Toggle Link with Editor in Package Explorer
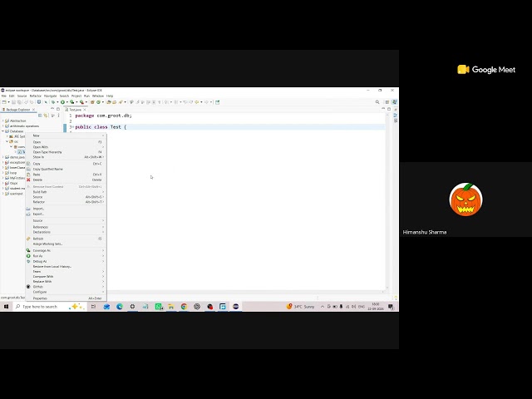This screenshot has width=532, height=399. coord(46,116)
